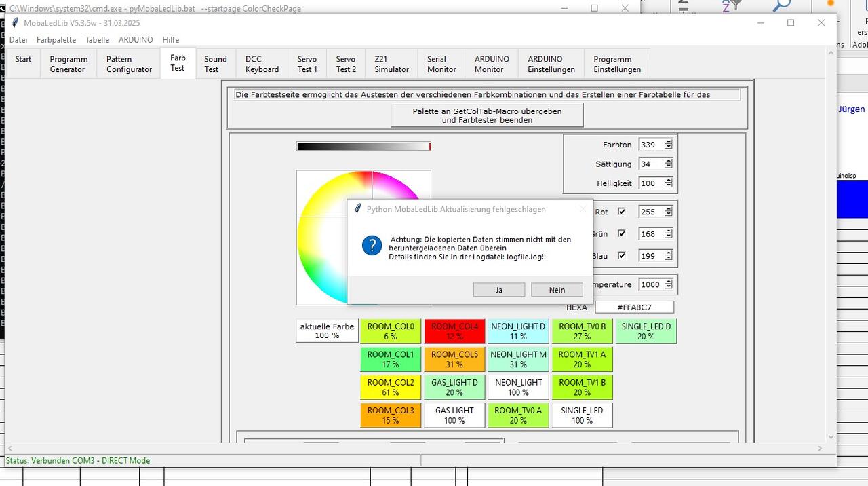Maximize the MobaLedLib window
The image size is (868, 486).
point(790,22)
